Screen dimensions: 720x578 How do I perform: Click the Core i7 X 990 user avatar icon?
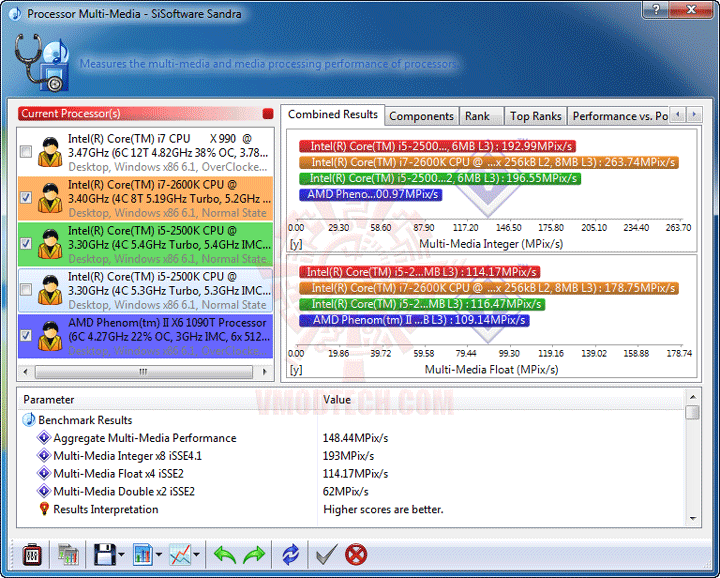tap(50, 152)
